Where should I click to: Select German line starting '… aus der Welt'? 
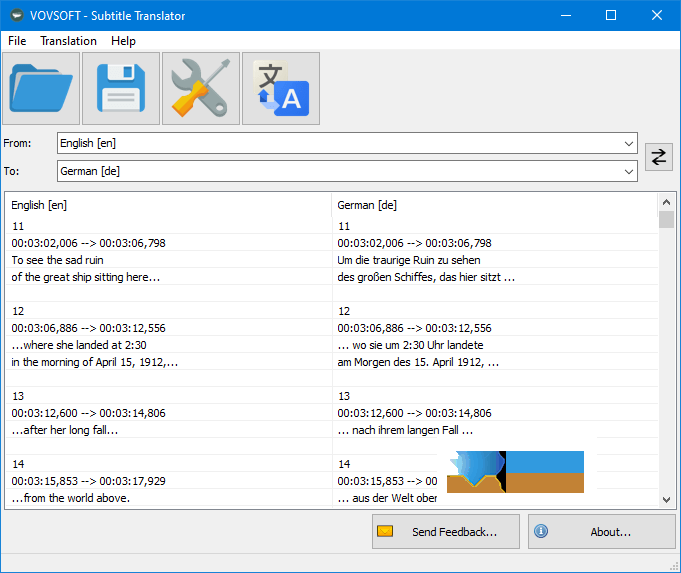coord(387,498)
